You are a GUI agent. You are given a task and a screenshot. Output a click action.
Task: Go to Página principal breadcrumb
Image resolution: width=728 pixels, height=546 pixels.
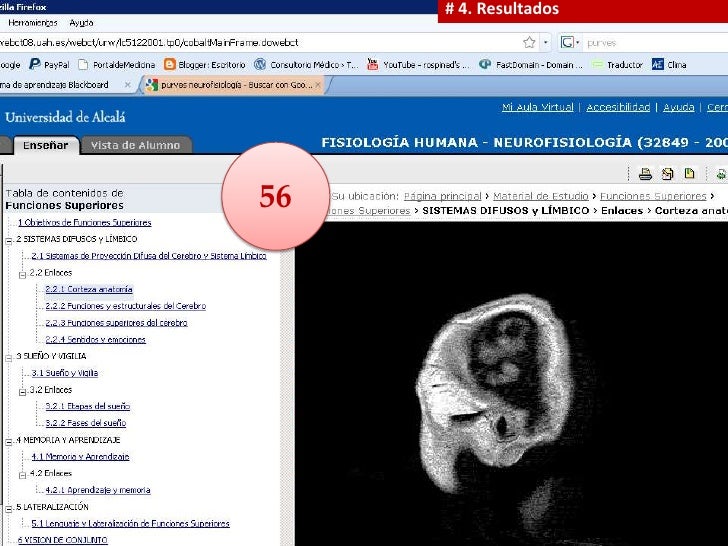pos(442,196)
